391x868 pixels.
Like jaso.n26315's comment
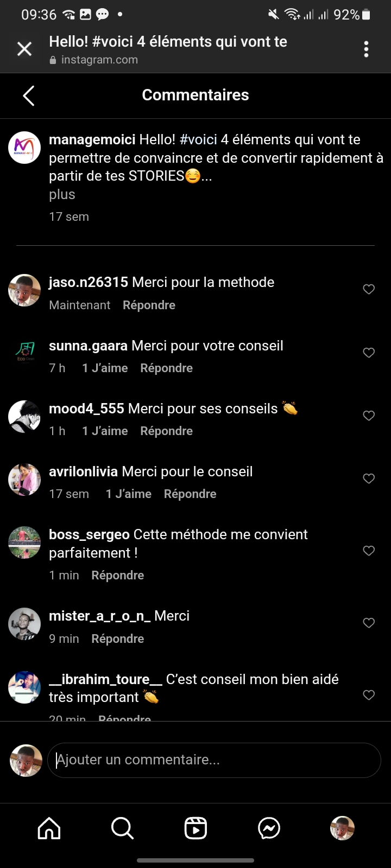point(369,289)
